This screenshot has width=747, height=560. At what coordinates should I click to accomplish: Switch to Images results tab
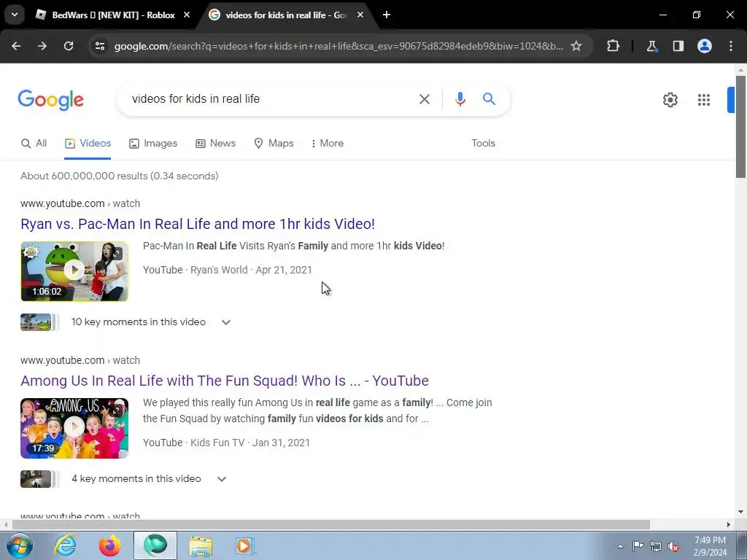[x=153, y=144]
